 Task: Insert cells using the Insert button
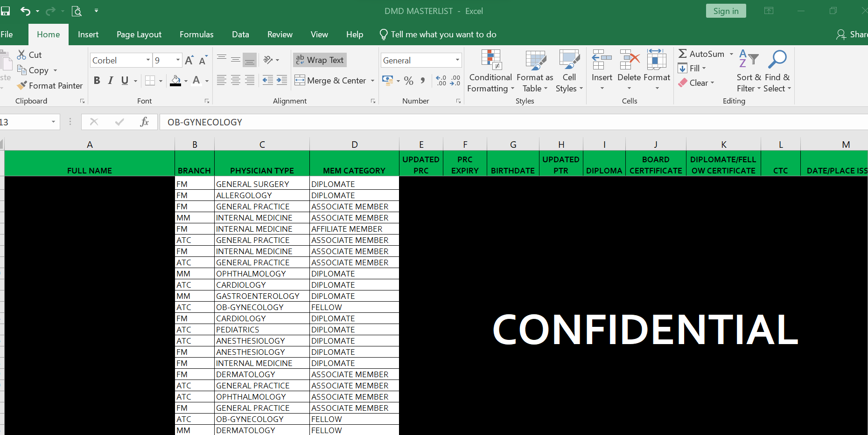tap(602, 71)
